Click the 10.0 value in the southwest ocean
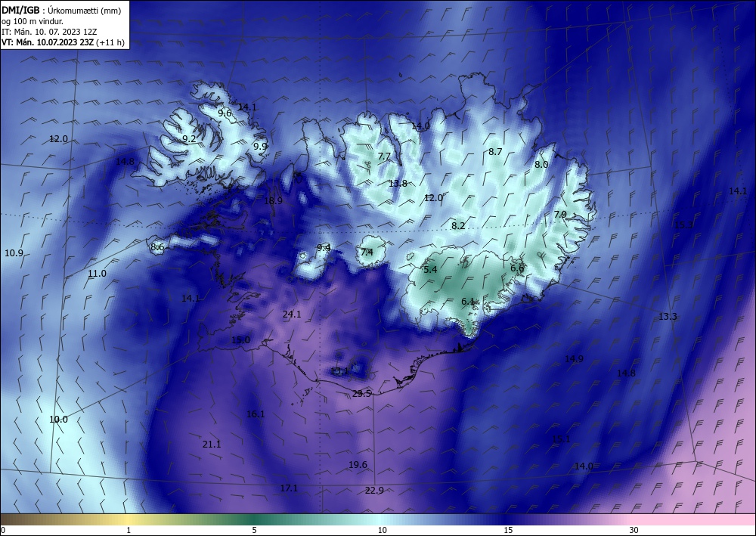Screen dimensions: 756x536 58,419
